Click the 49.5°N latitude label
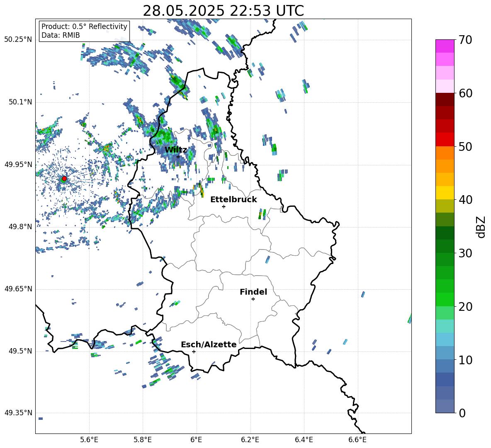 tap(20, 351)
